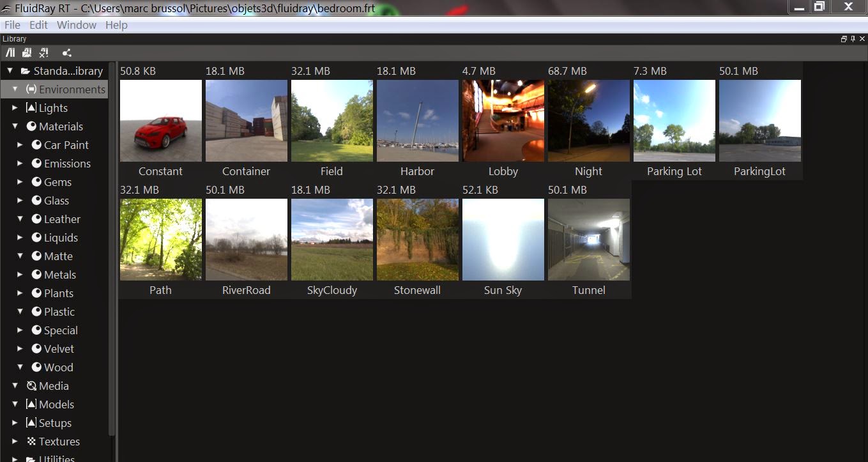Click the Car Paint material icon
The height and width of the screenshot is (462, 868).
(36, 145)
